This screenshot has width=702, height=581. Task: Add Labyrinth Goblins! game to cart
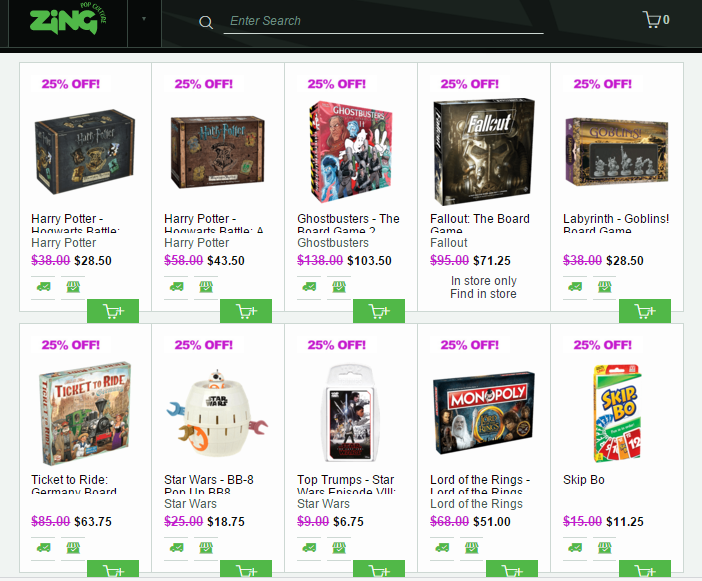click(x=645, y=311)
